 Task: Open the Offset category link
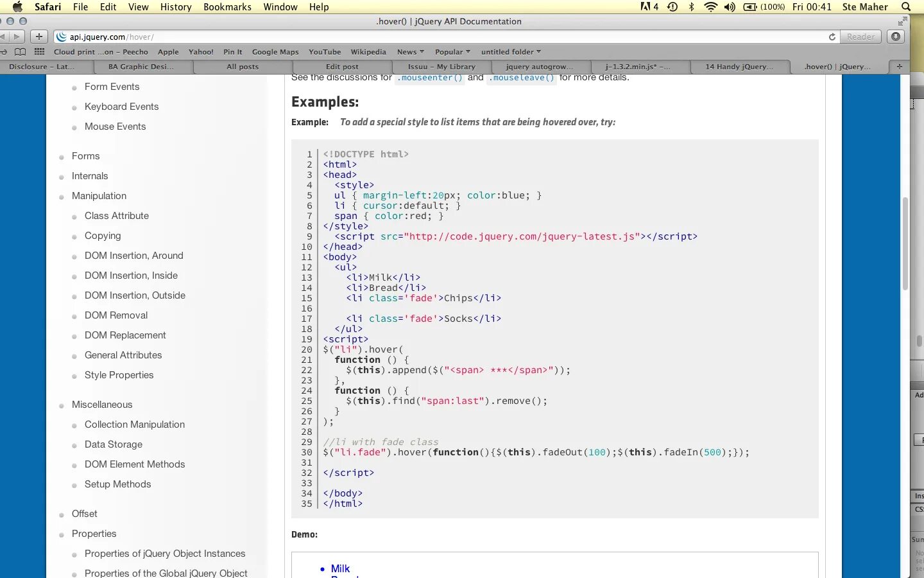(x=84, y=514)
